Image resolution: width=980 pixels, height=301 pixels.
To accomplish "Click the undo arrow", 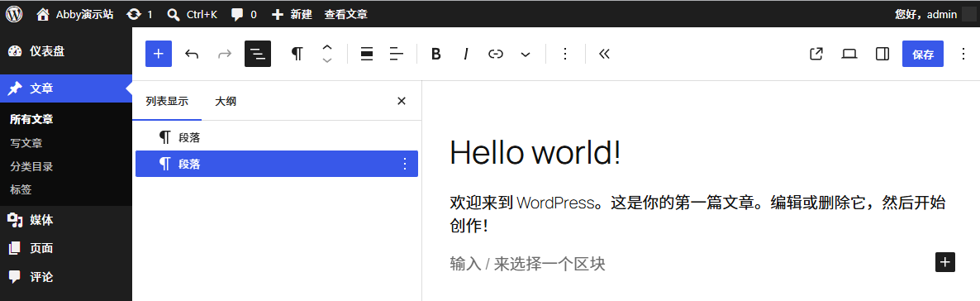I will point(192,54).
